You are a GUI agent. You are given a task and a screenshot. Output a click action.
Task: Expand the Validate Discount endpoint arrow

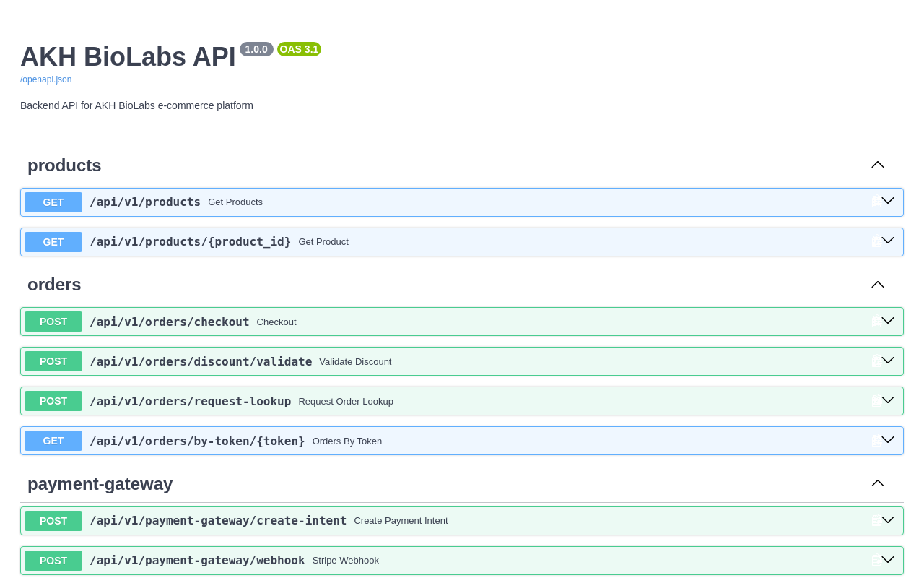(x=888, y=361)
